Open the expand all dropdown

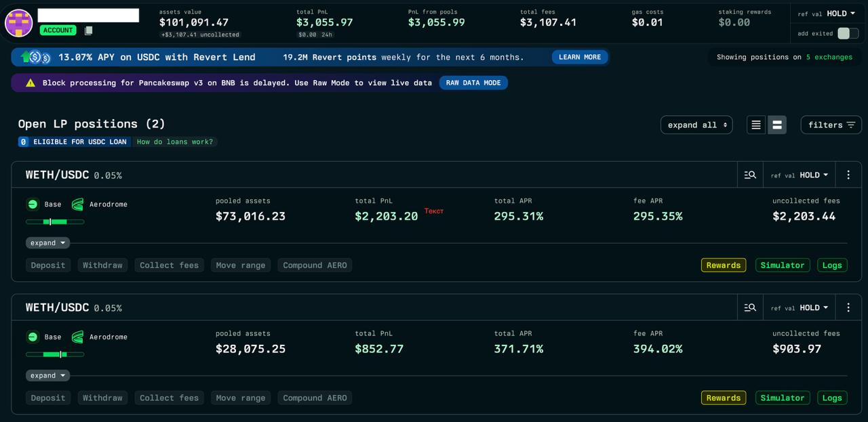pyautogui.click(x=696, y=125)
